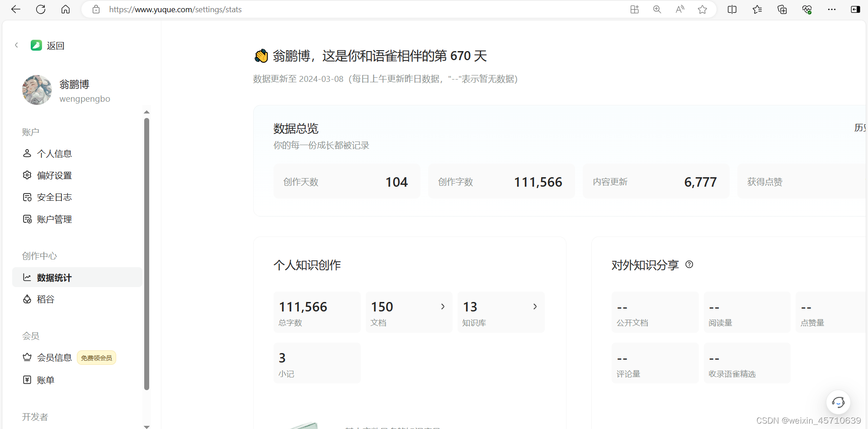Viewport: 868px width, 429px height.
Task: Open the customer support headset button
Action: pyautogui.click(x=838, y=402)
